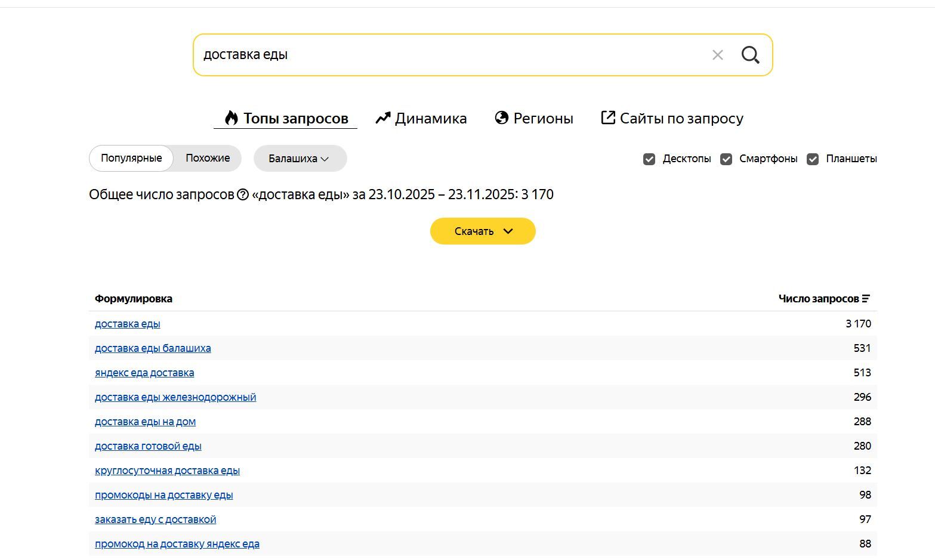Open the 'доставка еды балашиха' query link
This screenshot has height=560, width=935.
coord(153,348)
